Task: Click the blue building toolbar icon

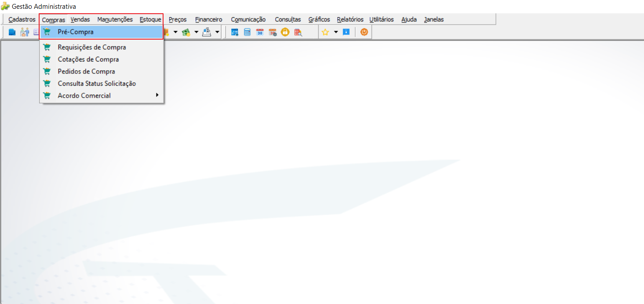Action: pos(12,32)
